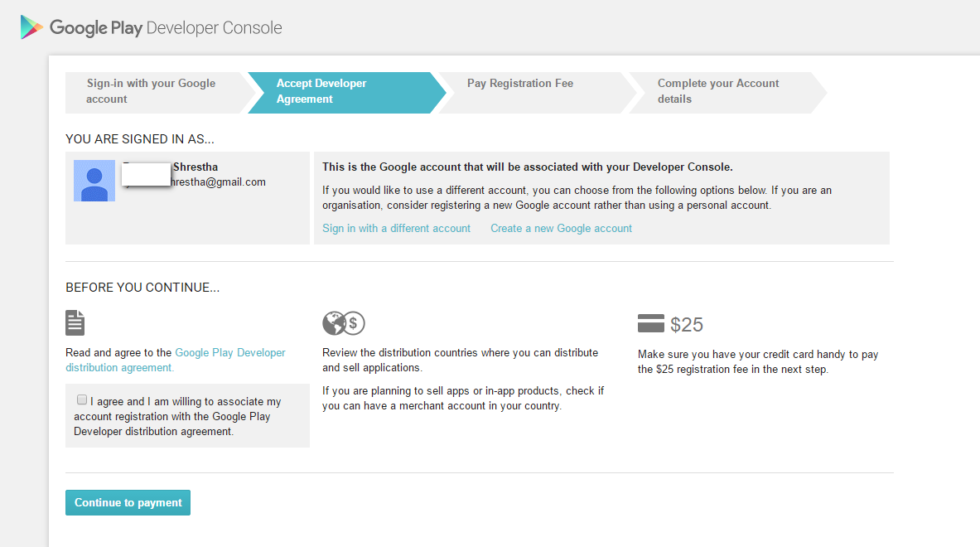Check the 'I agree' agreement checkbox
Viewport: 980px width, 547px height.
[x=82, y=399]
